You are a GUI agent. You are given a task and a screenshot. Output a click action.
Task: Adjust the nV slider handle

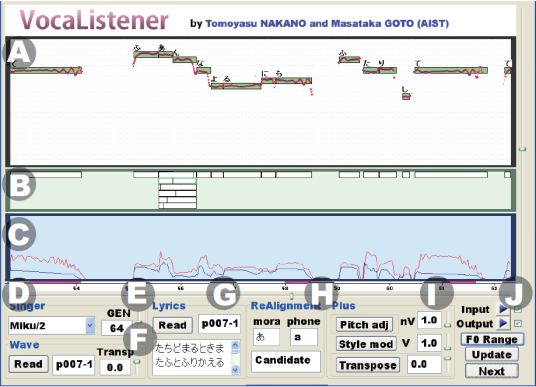[447, 325]
